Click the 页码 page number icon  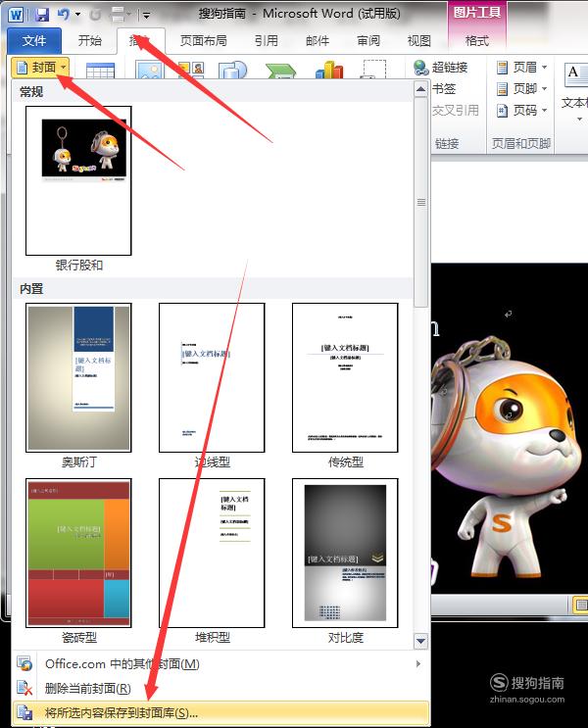pyautogui.click(x=502, y=111)
